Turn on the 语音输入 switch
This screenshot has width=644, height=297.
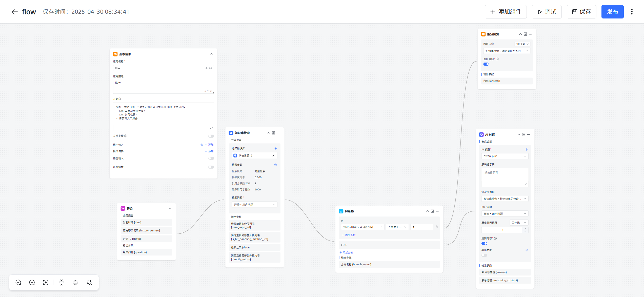211,159
